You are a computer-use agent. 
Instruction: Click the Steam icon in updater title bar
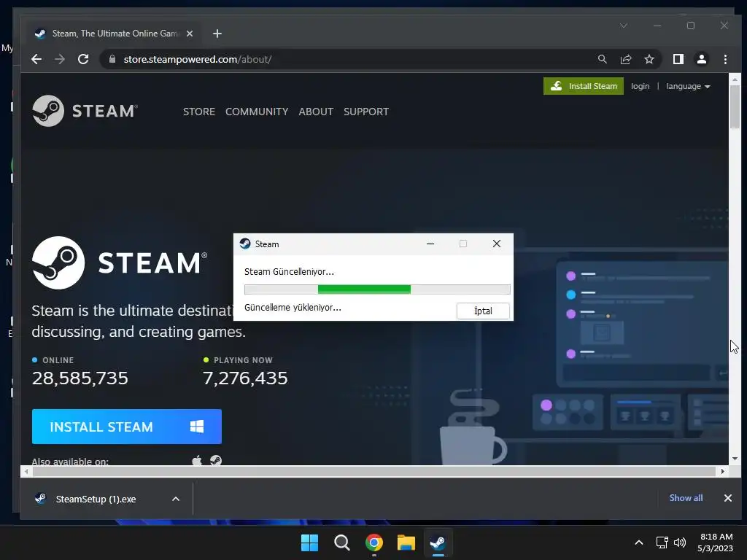tap(245, 244)
